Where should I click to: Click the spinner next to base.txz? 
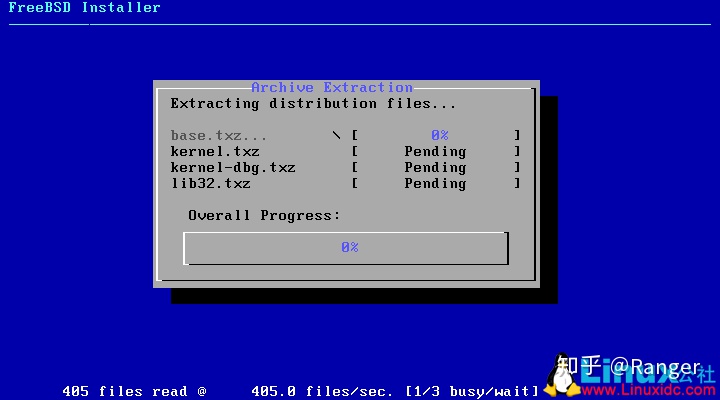point(337,135)
